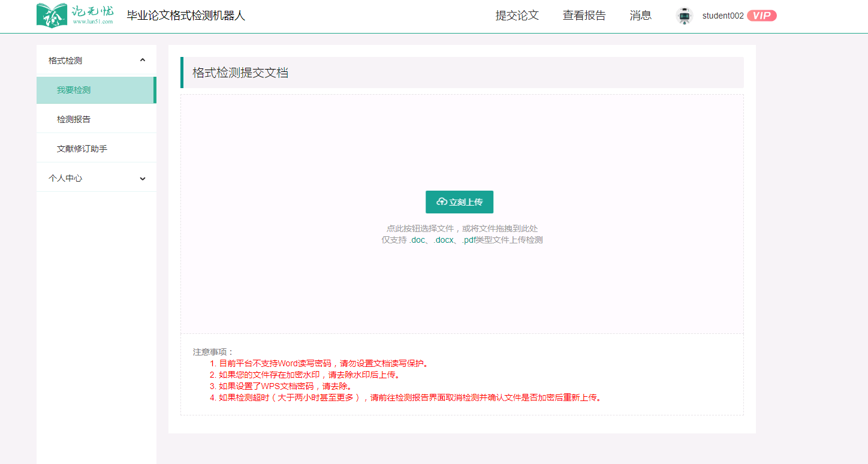Screen dimensions: 868x464
Task: Select 我要检测 in the sidebar
Action: coord(74,90)
